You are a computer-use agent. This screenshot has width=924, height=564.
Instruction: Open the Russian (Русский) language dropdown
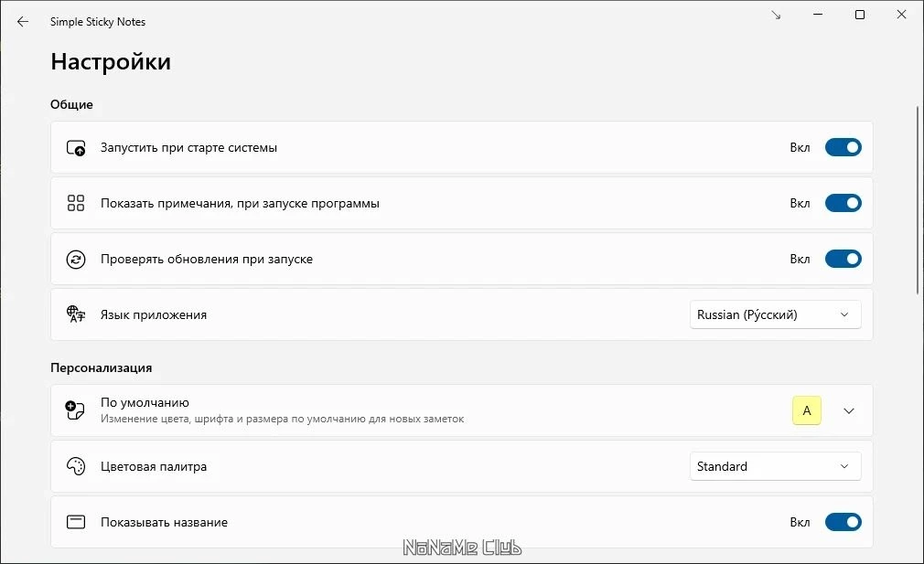pos(775,314)
